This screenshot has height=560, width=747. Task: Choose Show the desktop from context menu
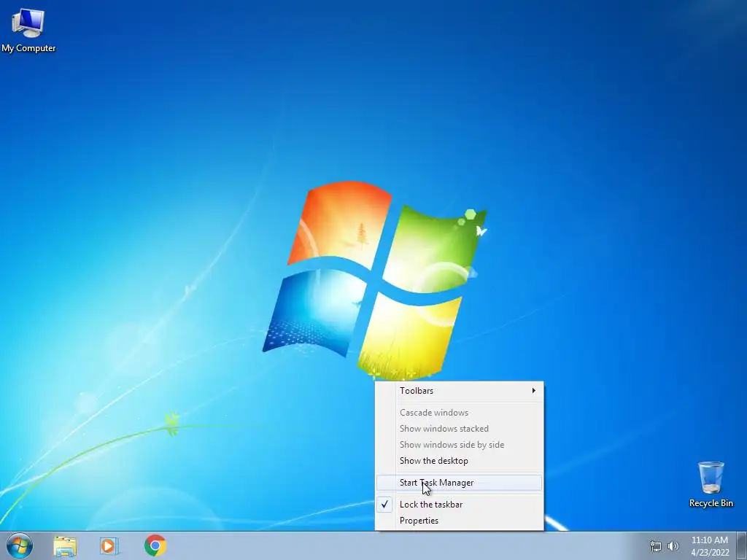pos(460,461)
